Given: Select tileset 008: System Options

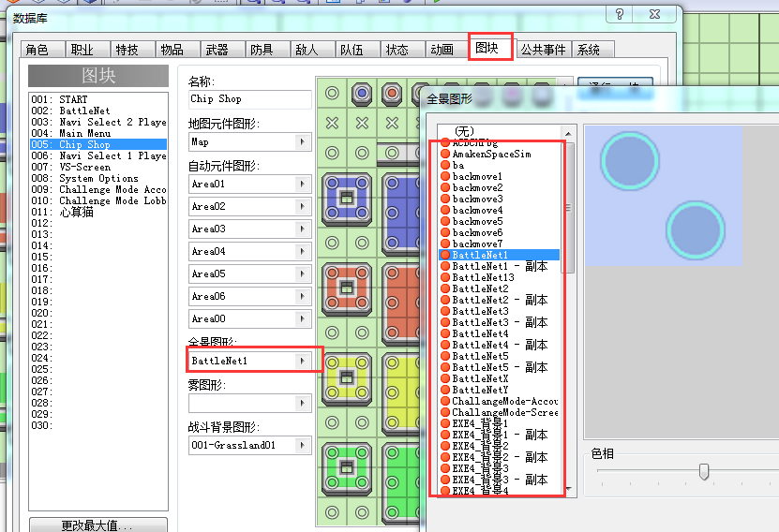Looking at the screenshot, I should coord(98,178).
